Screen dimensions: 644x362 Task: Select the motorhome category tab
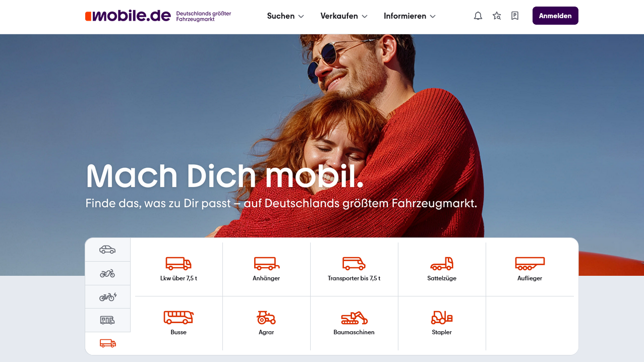click(x=107, y=320)
